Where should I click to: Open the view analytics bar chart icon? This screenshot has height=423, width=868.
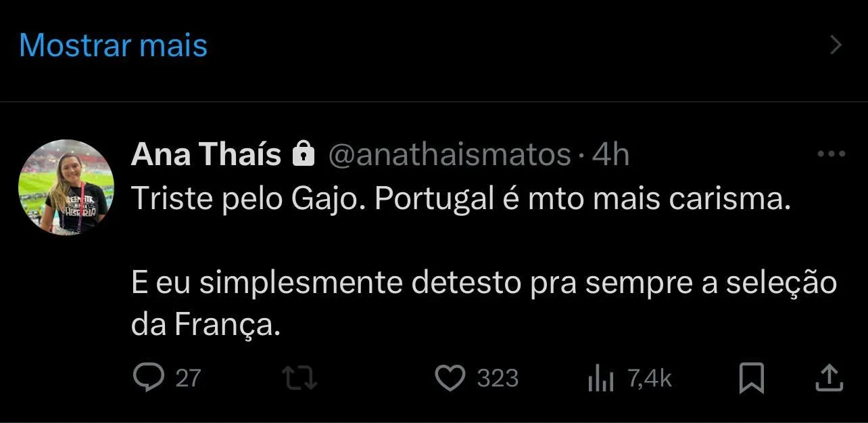coord(600,379)
